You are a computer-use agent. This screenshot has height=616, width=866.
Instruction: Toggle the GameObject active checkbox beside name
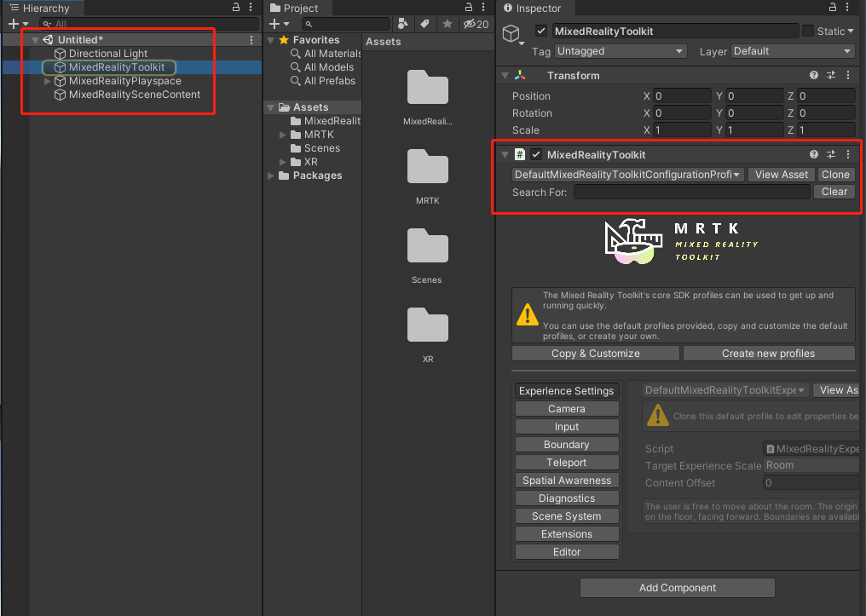(541, 31)
